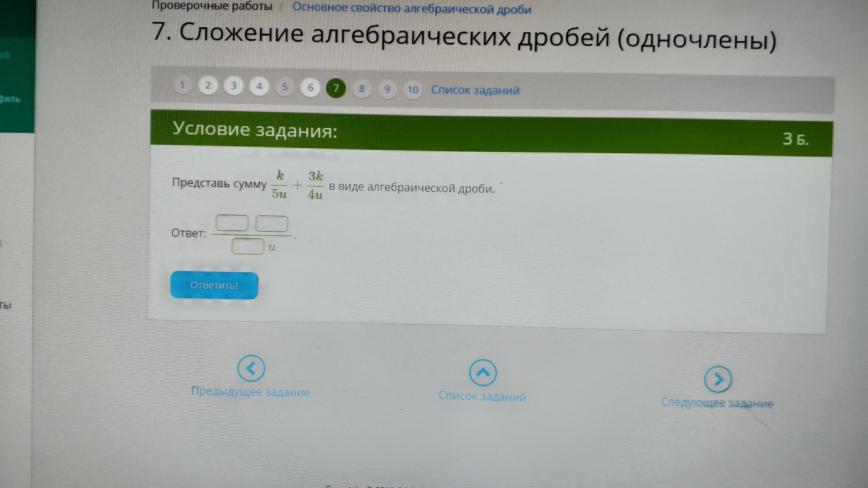Open task number 10
This screenshot has width=868, height=488.
pos(413,90)
